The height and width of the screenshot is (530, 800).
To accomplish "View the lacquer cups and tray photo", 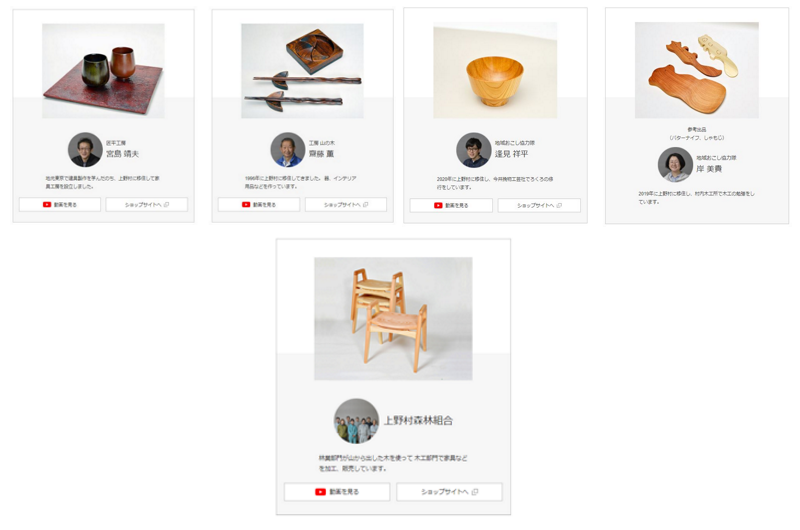I will (104, 71).
